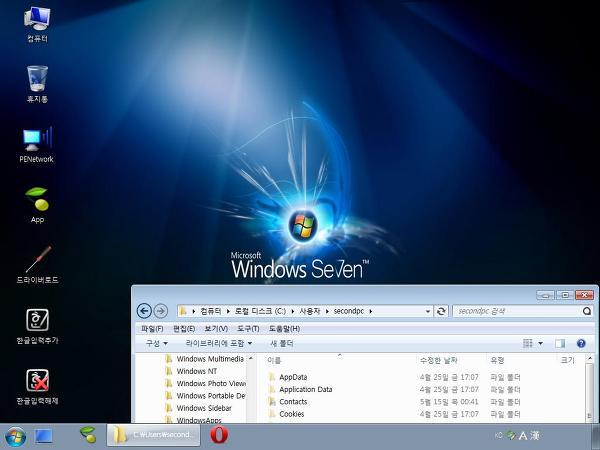Click the folder tree scroll-up arrow
The height and width of the screenshot is (450, 600).
point(251,358)
